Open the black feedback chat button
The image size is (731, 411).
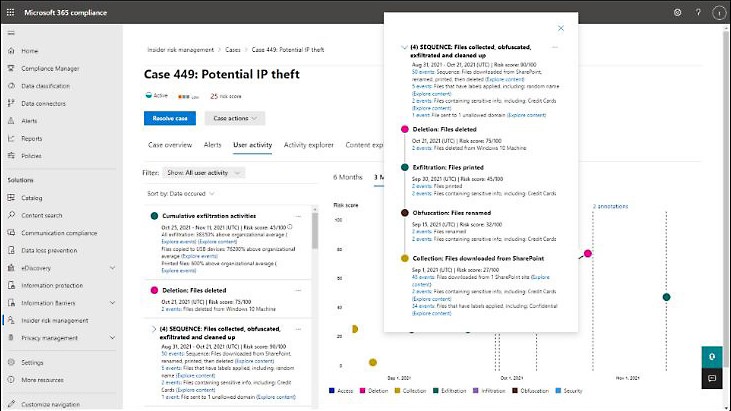tap(712, 378)
